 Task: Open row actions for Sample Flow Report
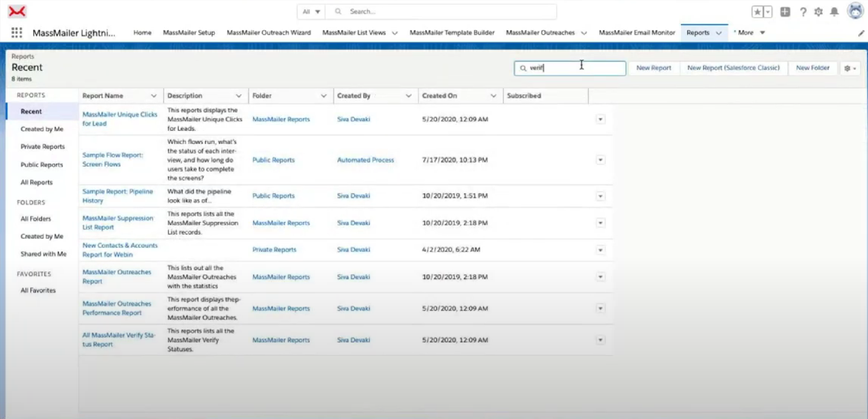pos(600,160)
